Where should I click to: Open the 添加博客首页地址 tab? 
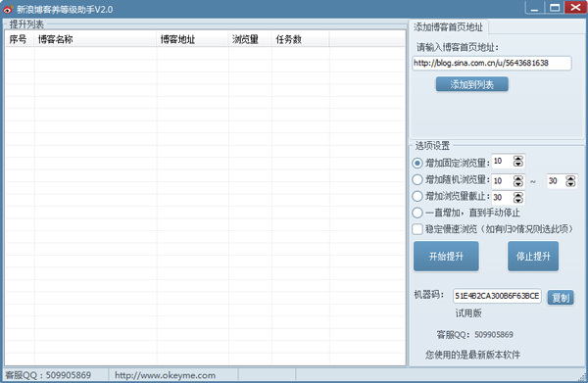click(448, 27)
